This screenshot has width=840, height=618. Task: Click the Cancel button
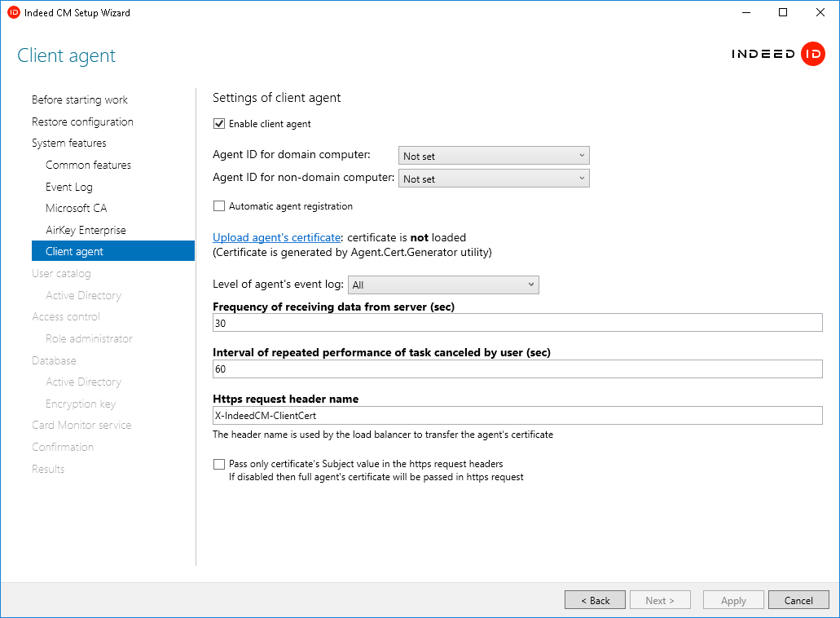click(x=798, y=600)
